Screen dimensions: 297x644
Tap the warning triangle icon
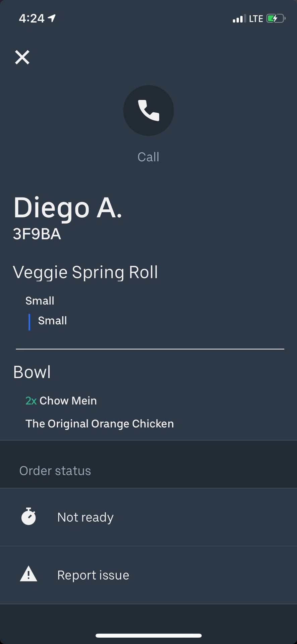tap(28, 574)
